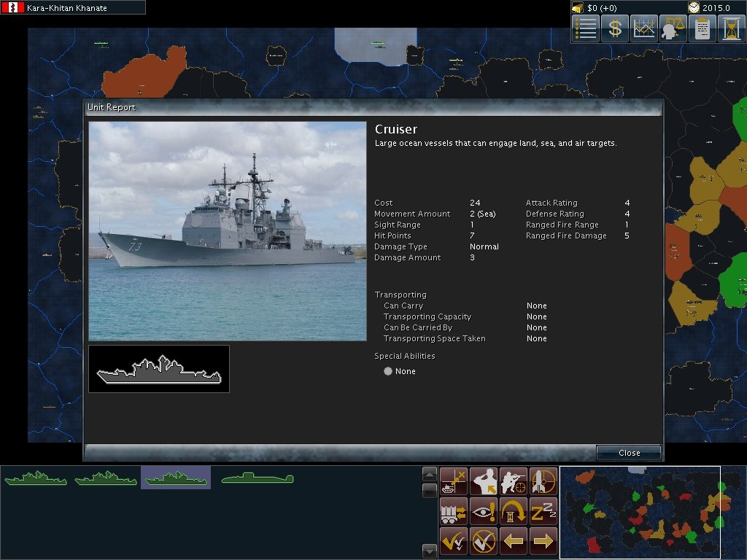Select the rocket target attack command
747x560 pixels.
point(543,481)
